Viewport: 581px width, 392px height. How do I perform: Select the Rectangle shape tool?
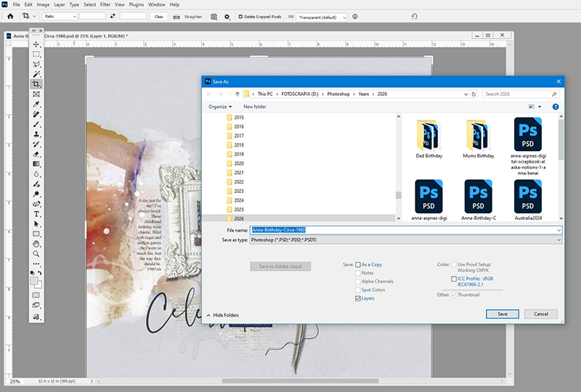point(36,234)
